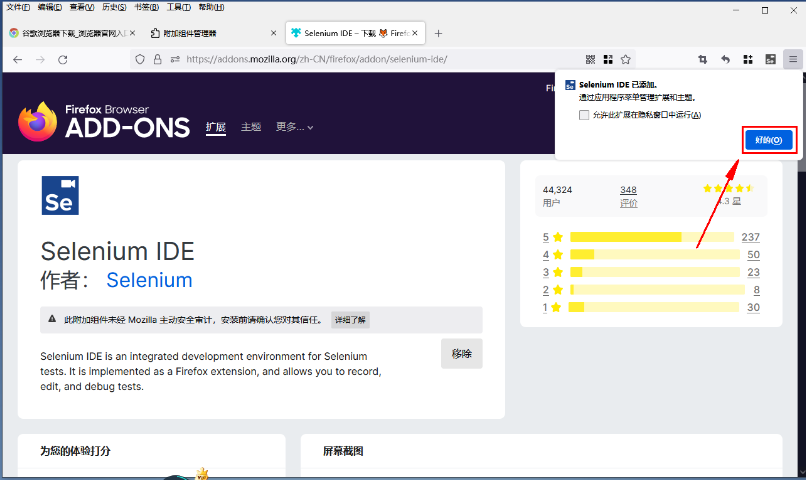Open the 书签 menu
The height and width of the screenshot is (480, 806).
point(146,7)
